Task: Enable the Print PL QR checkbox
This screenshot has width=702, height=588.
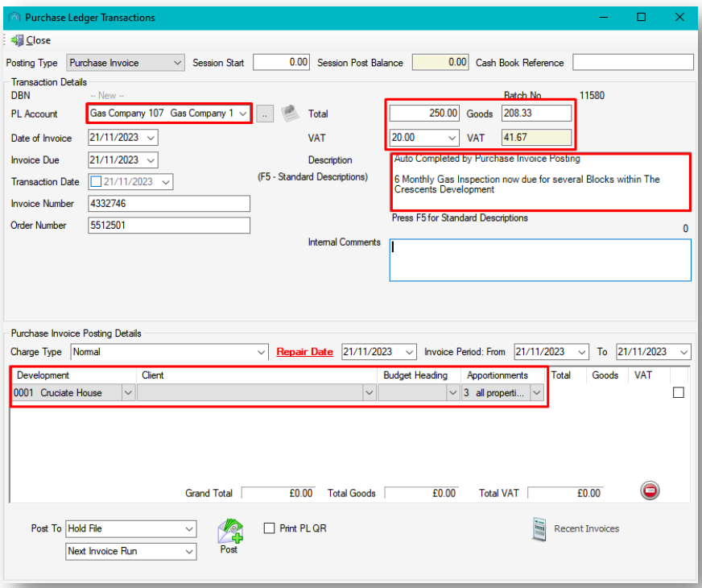Action: pos(270,528)
